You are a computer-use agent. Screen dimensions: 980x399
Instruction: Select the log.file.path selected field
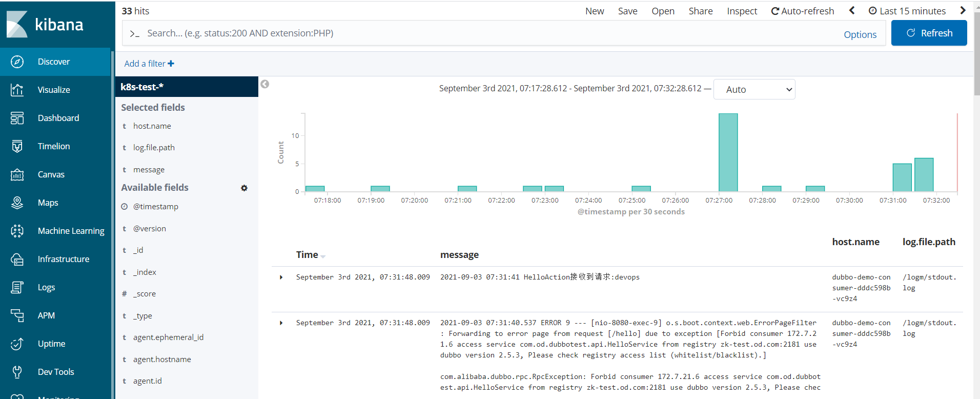154,148
